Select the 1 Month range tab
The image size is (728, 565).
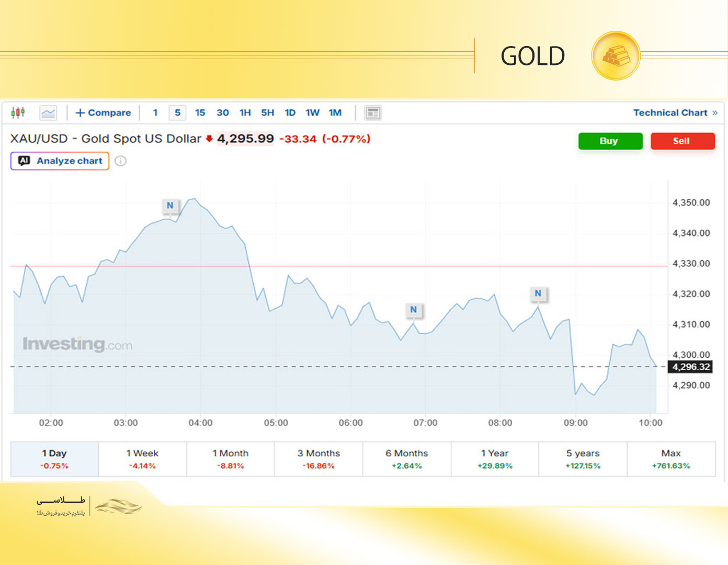(231, 459)
